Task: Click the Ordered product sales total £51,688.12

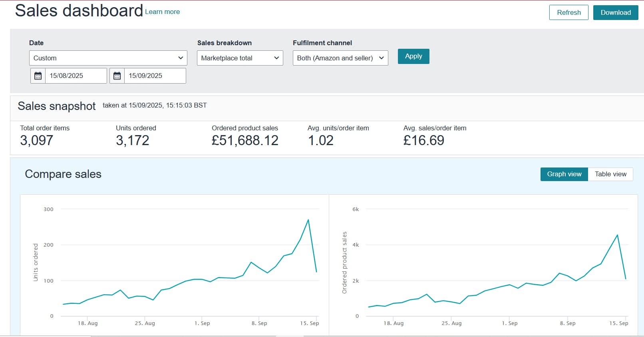Action: 245,140
